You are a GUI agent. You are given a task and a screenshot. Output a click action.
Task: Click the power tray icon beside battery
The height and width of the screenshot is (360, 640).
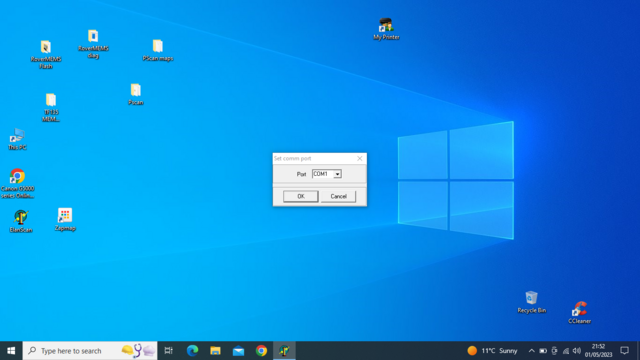[554, 351]
